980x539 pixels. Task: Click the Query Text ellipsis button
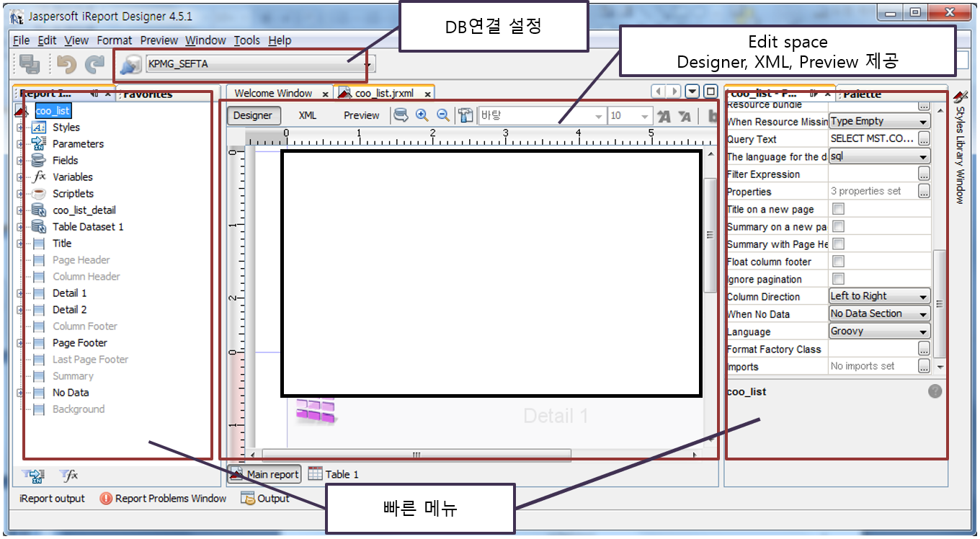click(924, 139)
